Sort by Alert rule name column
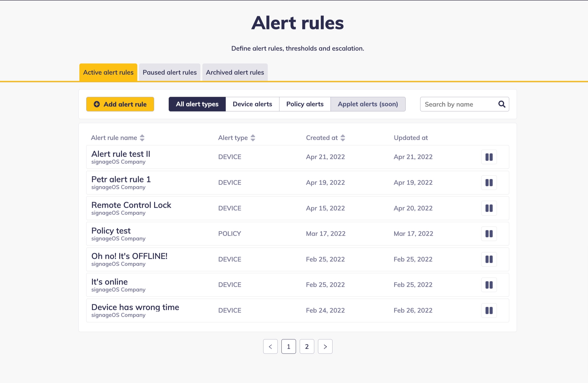 (142, 138)
